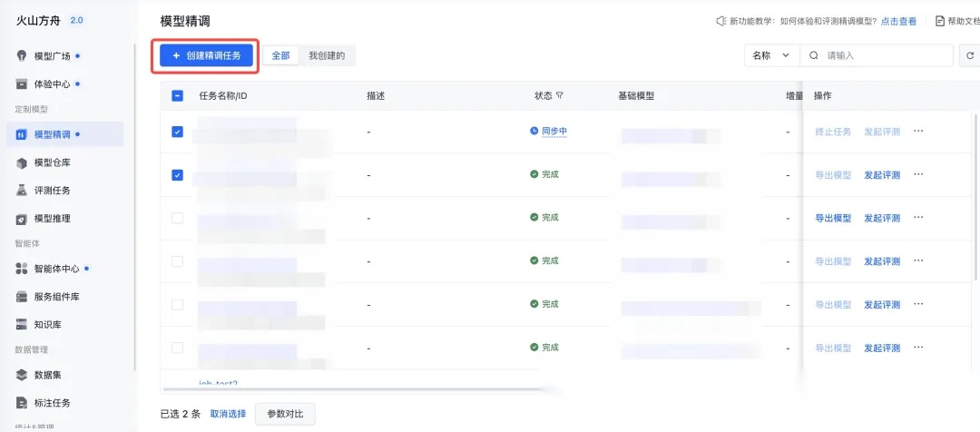The width and height of the screenshot is (980, 432).
Task: Click the 描述 column header
Action: 376,95
